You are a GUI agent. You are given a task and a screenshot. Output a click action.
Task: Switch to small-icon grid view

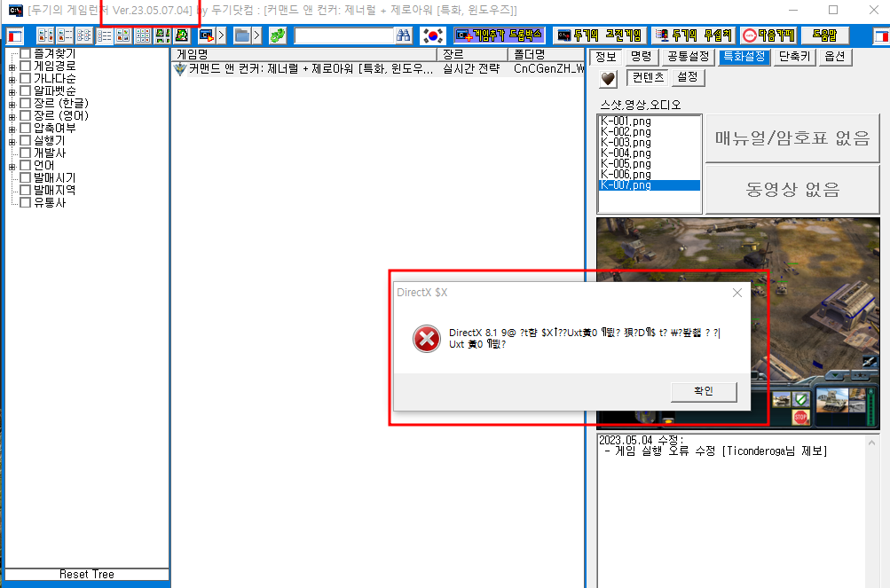point(143,35)
